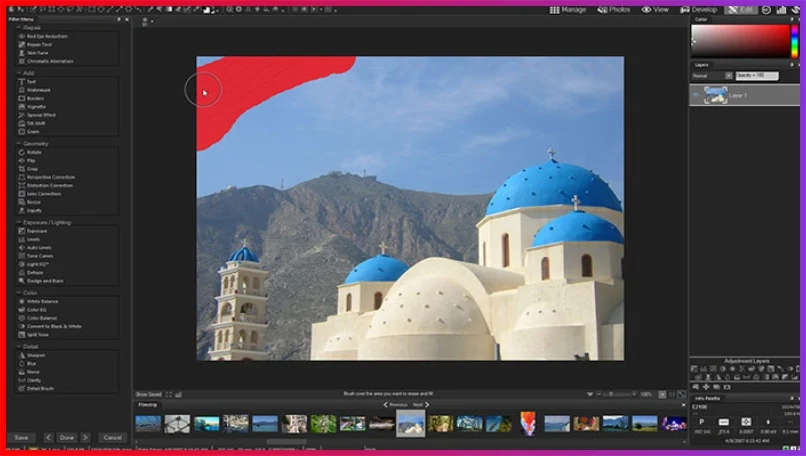Open the Tilt-Shift effect
The image size is (806, 456).
tap(32, 123)
